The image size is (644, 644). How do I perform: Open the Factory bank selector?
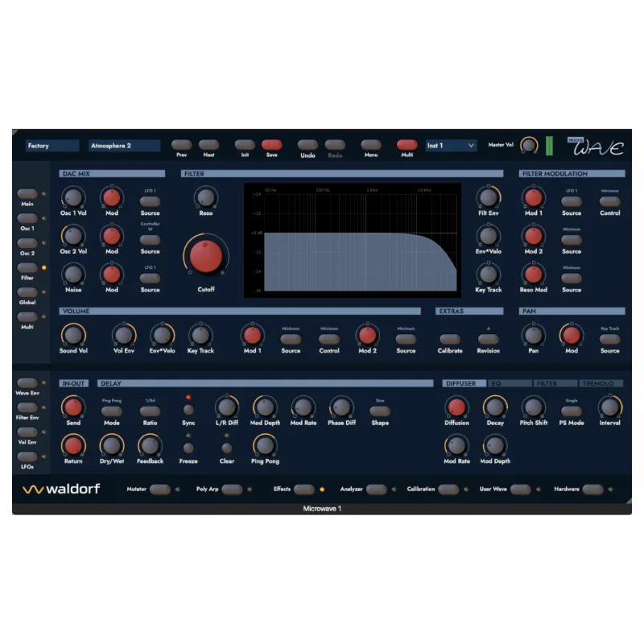52,146
